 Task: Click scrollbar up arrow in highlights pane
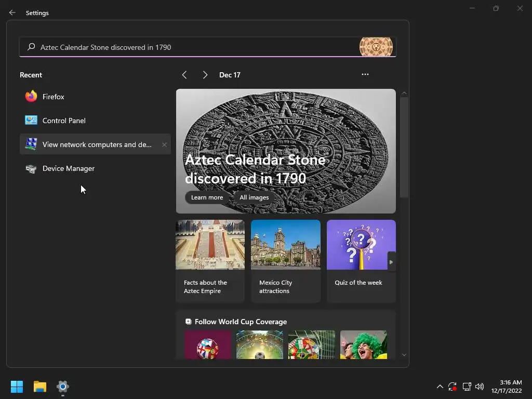(x=404, y=93)
